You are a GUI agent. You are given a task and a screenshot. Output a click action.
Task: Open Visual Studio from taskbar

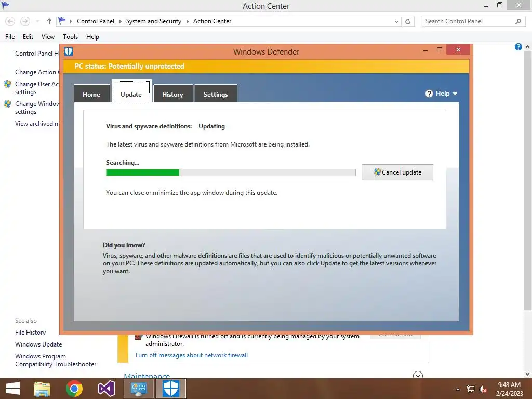pyautogui.click(x=106, y=389)
